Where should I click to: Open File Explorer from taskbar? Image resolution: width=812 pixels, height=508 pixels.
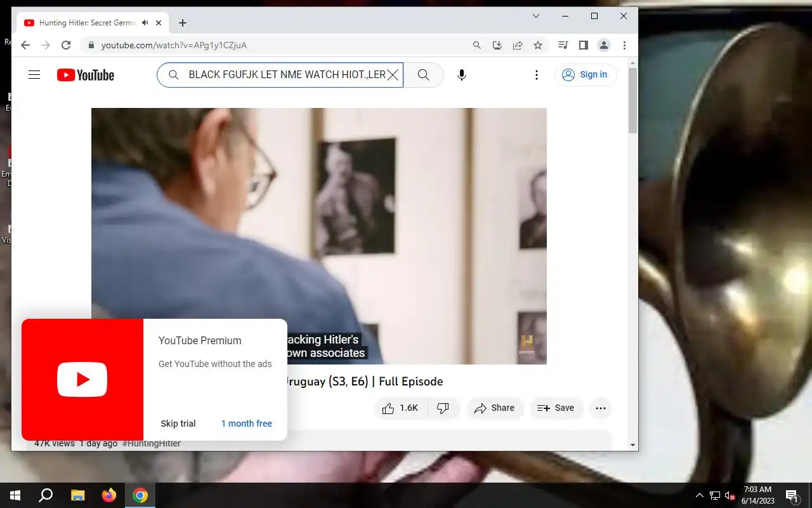[77, 495]
